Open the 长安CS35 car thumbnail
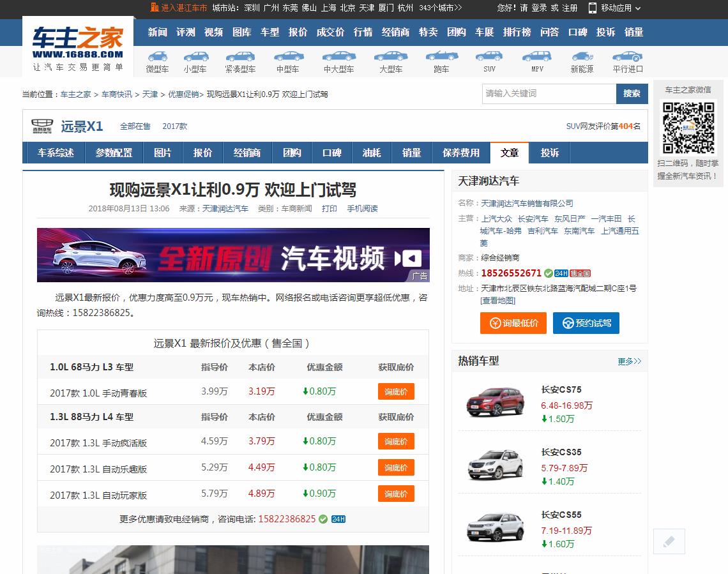This screenshot has height=574, width=728. pos(496,464)
